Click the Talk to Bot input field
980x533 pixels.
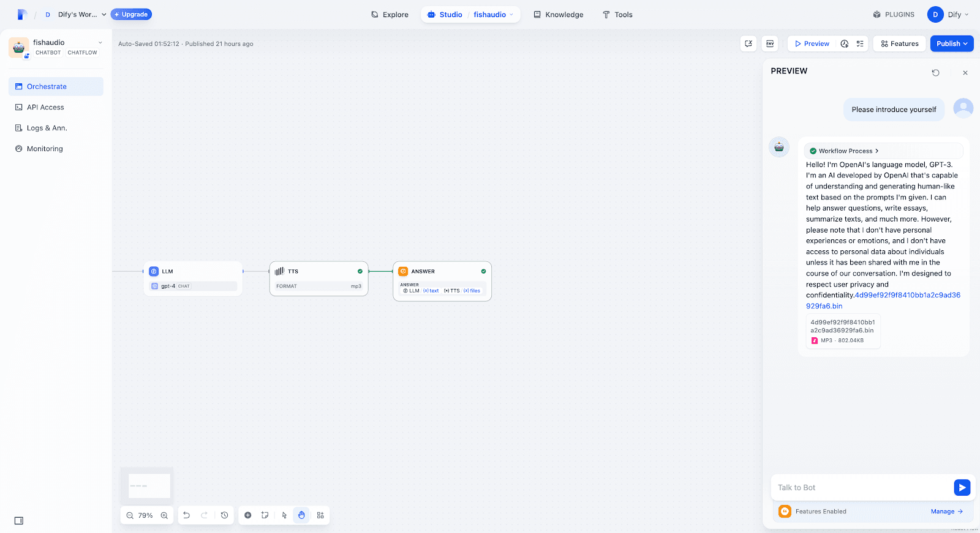(x=861, y=488)
